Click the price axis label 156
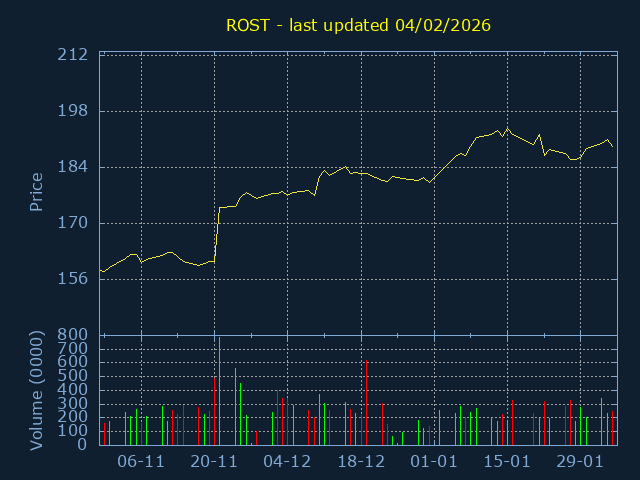640x480 pixels. [73, 279]
